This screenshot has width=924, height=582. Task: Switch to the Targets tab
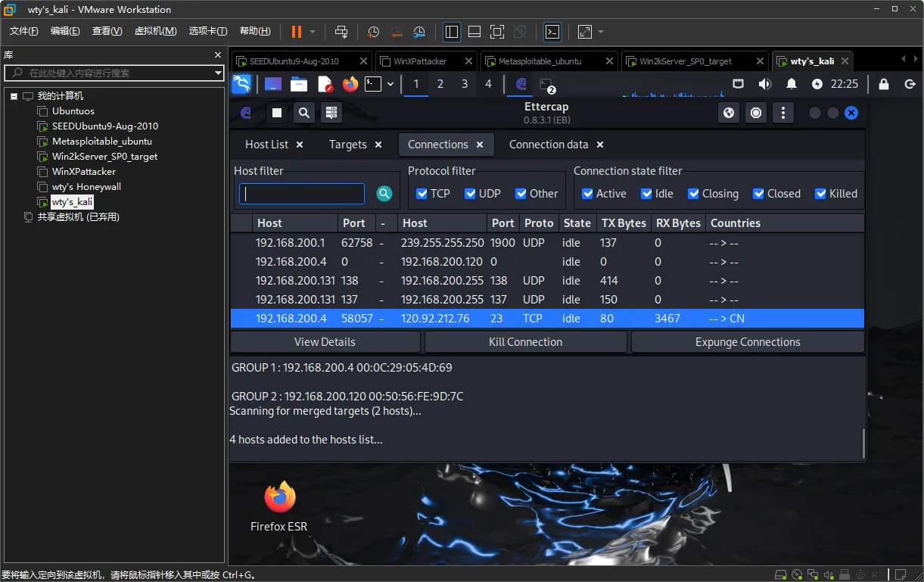[x=347, y=145]
